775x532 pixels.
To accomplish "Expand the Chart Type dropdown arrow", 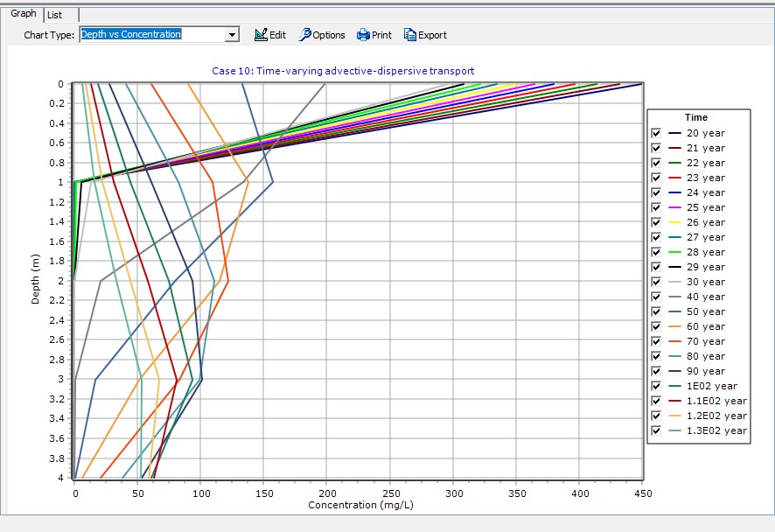I will pos(232,35).
